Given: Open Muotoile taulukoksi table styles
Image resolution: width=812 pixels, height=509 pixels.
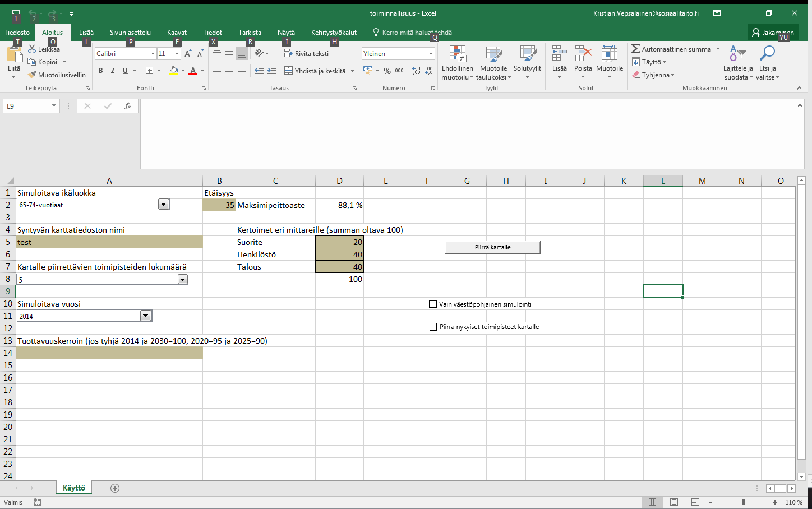Looking at the screenshot, I should (493, 63).
